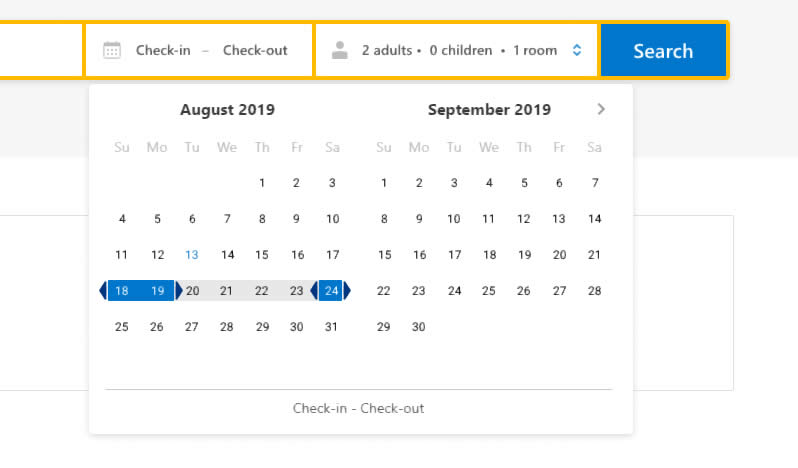Select August 18 as the start date
The width and height of the screenshot is (798, 468).
point(122,291)
